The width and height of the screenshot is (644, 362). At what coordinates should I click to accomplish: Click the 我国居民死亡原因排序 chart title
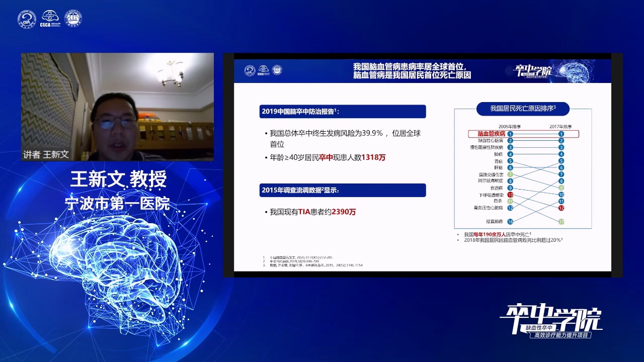523,109
